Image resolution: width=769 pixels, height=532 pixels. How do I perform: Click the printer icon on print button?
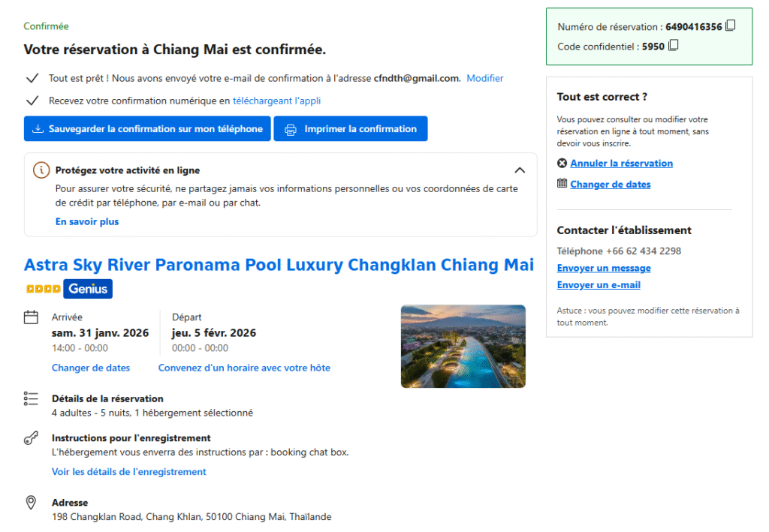tap(291, 129)
